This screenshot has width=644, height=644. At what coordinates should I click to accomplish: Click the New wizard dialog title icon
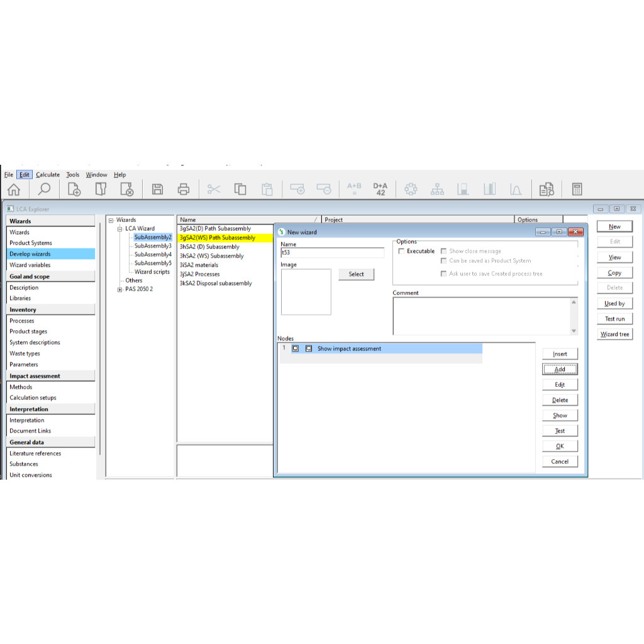coord(282,232)
